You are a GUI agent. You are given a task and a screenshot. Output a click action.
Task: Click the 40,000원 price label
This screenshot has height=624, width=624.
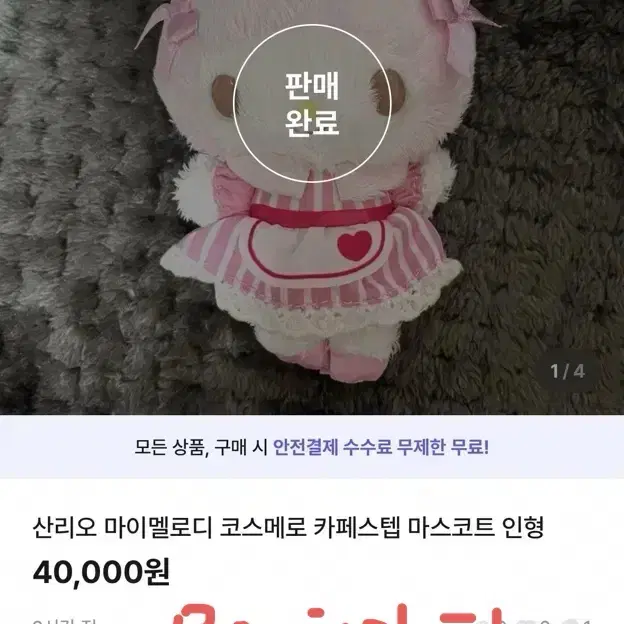point(101,571)
